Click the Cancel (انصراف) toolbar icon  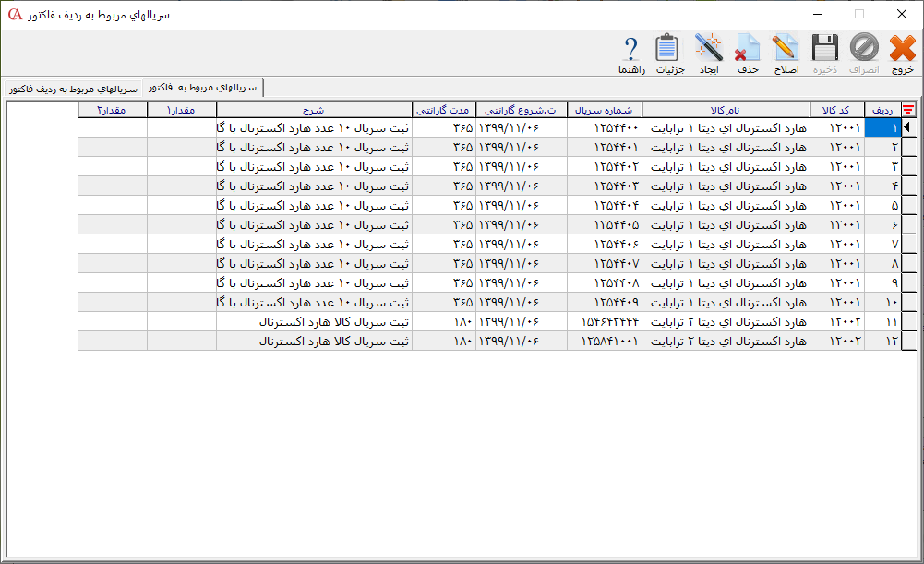coord(864,54)
